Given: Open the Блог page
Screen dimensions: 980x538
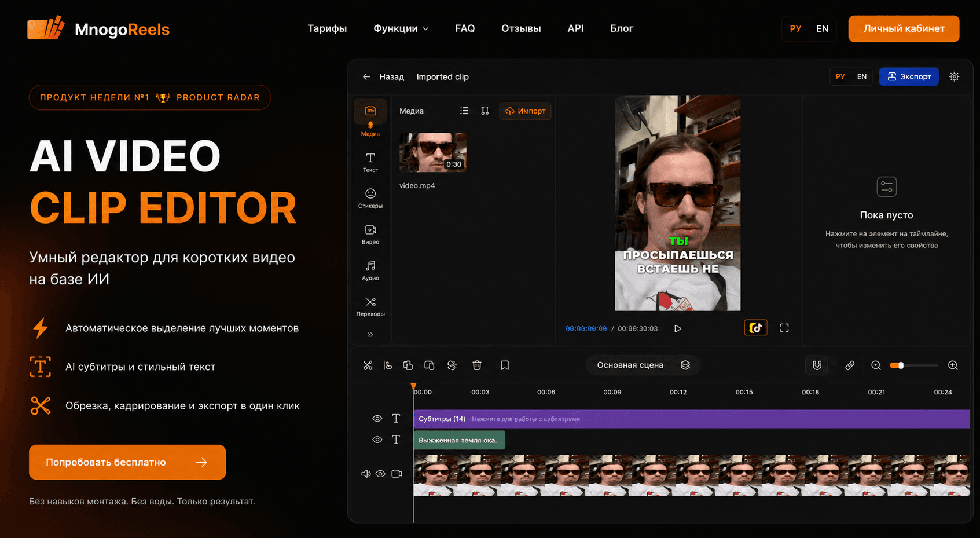Looking at the screenshot, I should [622, 28].
